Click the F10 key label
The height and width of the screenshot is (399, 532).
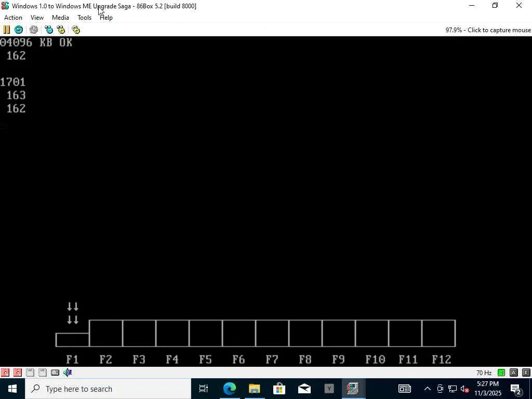click(x=375, y=360)
